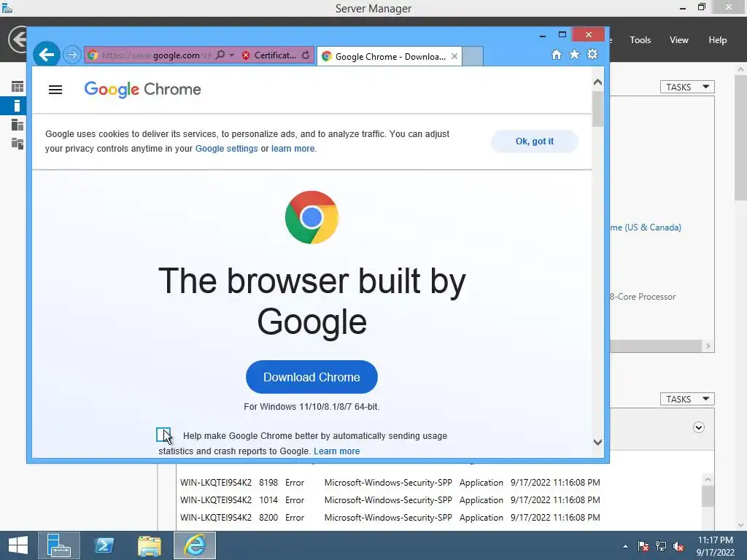Open the network icon in tray
747x560 pixels.
661,546
